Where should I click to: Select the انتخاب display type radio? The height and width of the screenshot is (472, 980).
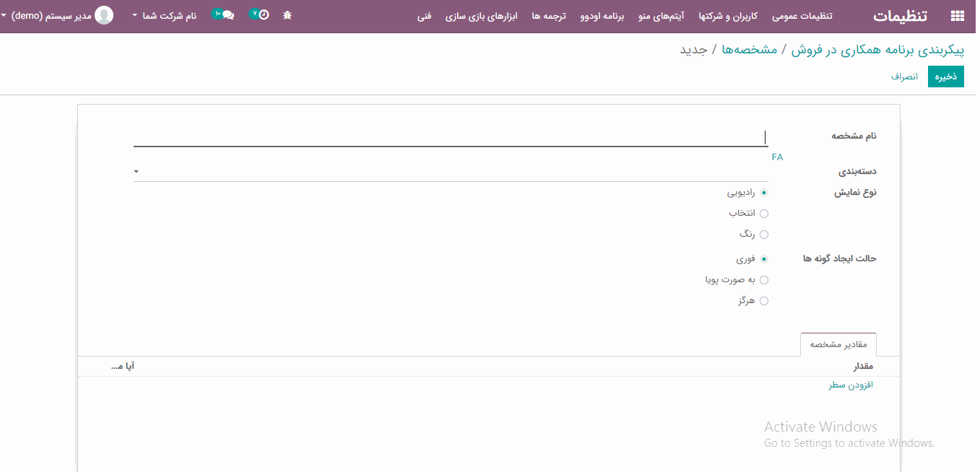tap(764, 214)
